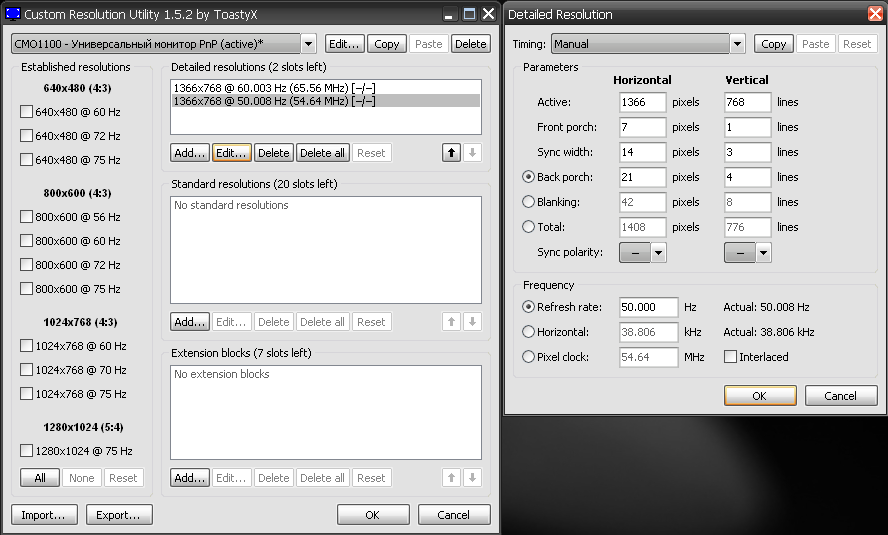The height and width of the screenshot is (535, 888).
Task: Maximize the Custom Resolution Utility window
Action: tap(469, 14)
